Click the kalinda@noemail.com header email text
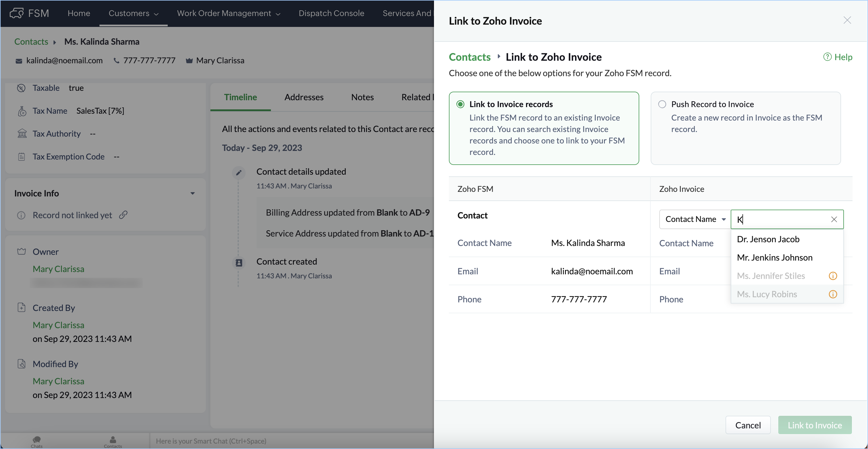 tap(64, 61)
